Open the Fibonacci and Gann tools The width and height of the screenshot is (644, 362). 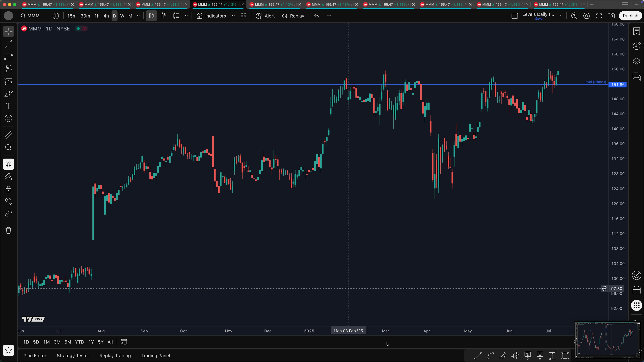pyautogui.click(x=9, y=56)
